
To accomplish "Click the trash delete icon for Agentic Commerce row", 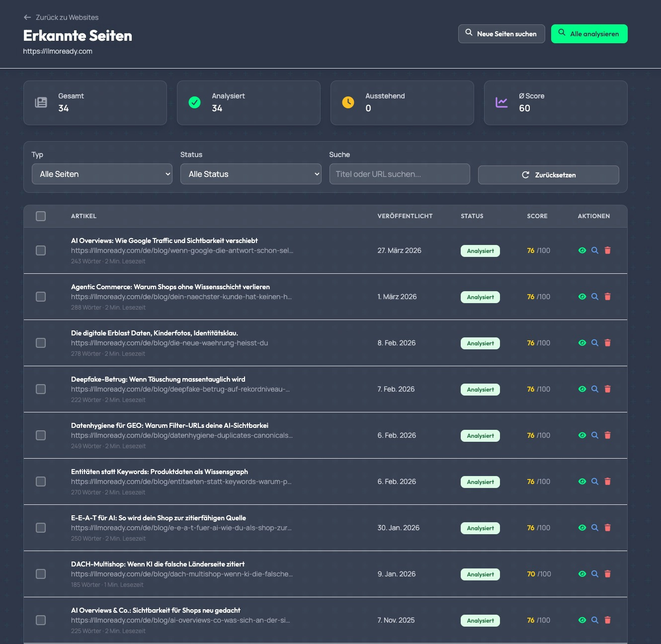I will coord(608,297).
